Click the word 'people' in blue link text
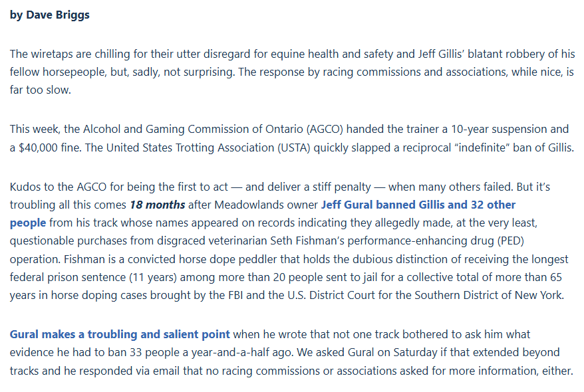 pos(28,223)
